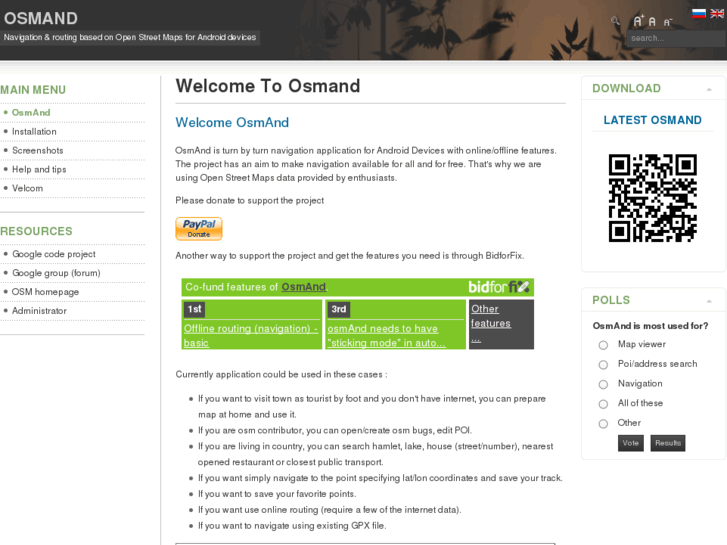The height and width of the screenshot is (545, 727).
Task: Select Other poll option
Action: tap(603, 423)
